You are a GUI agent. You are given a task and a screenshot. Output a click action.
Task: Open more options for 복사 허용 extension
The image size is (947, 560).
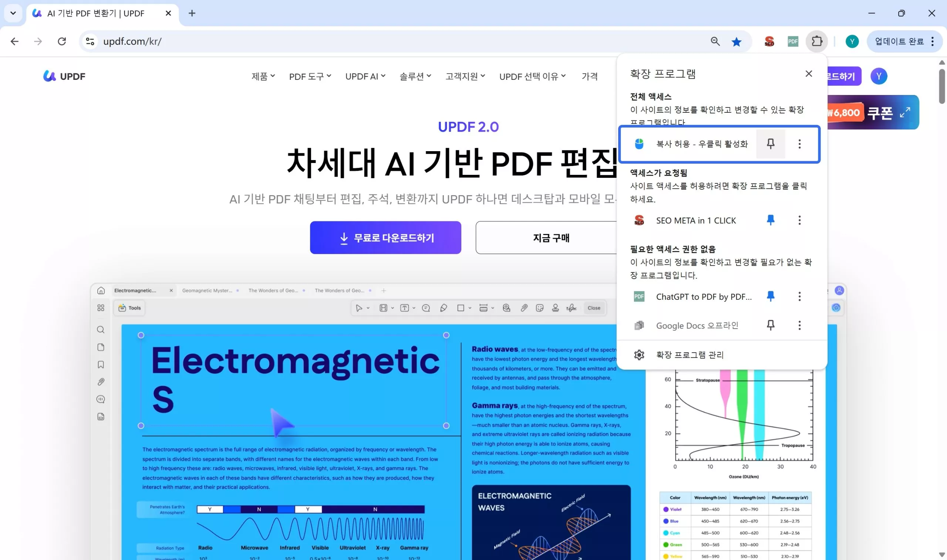(799, 143)
